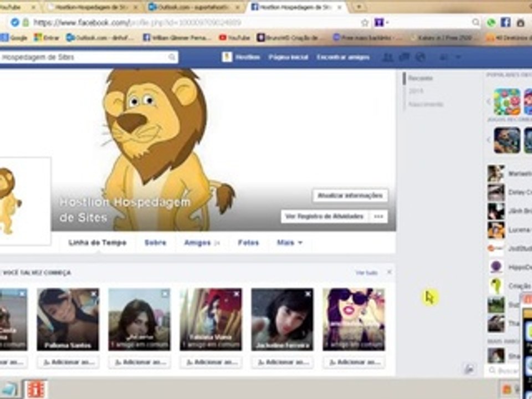Viewport: 532px width, 399px height.
Task: Click the green extension icon in browser toolbar
Action: coord(491,23)
